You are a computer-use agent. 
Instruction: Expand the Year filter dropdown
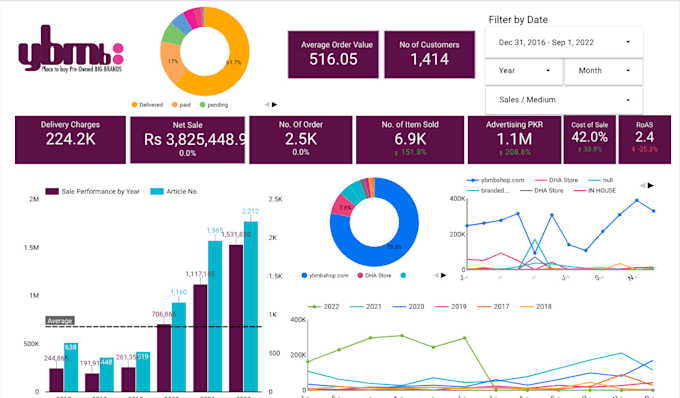pos(524,71)
